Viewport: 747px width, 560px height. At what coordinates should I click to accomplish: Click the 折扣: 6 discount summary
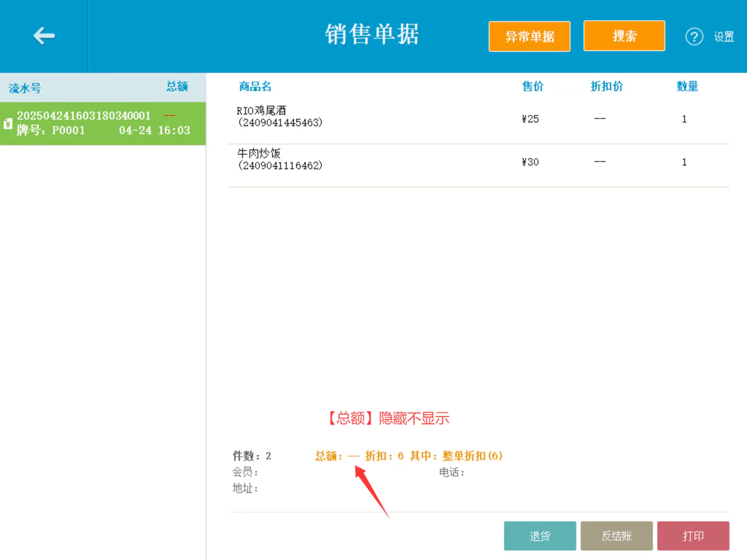pos(385,456)
